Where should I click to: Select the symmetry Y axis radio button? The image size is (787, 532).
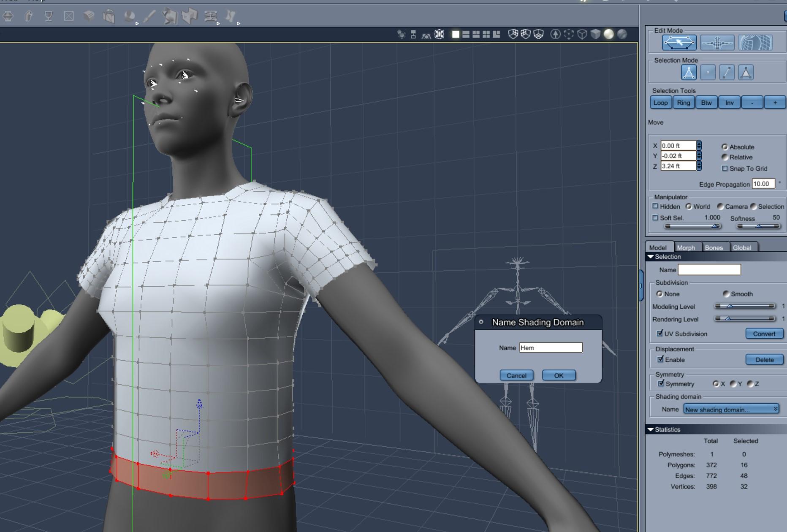tap(733, 384)
